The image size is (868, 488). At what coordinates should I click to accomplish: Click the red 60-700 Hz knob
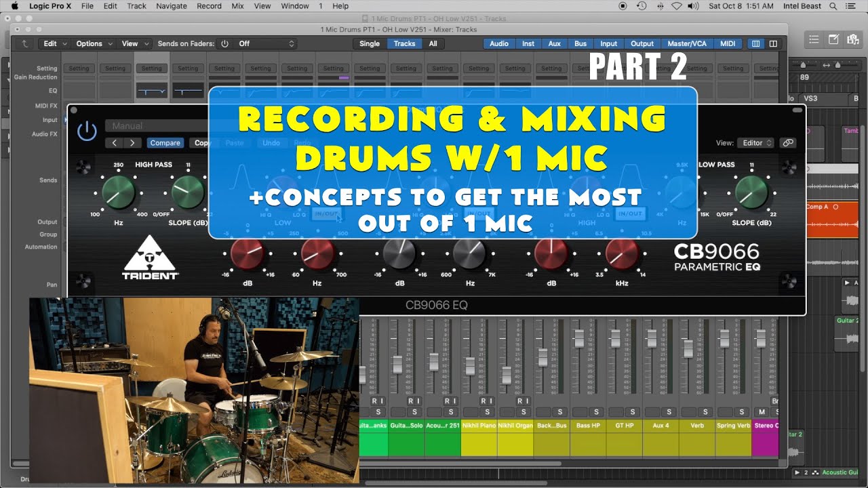[x=317, y=254]
